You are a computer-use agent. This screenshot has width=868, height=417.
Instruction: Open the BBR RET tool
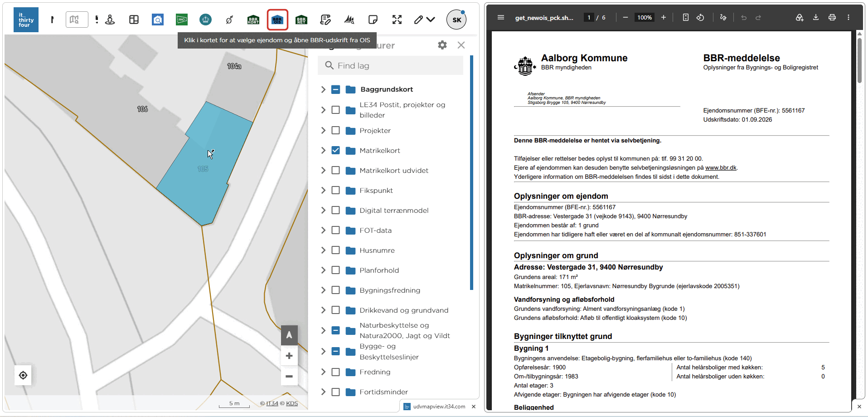pos(301,20)
